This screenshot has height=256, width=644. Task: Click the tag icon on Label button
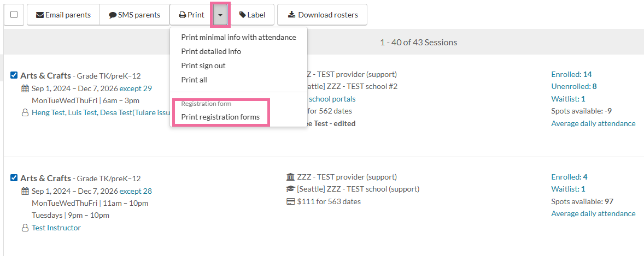coord(242,15)
